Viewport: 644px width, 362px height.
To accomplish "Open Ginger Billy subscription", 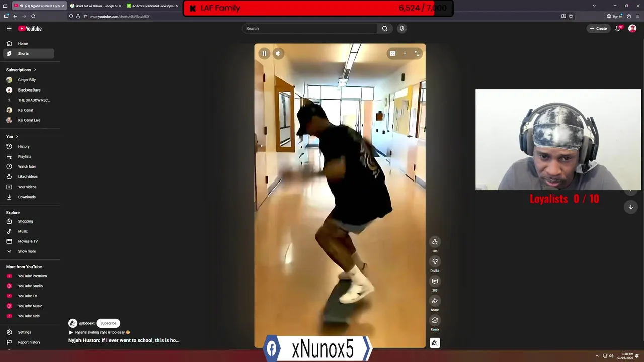I will coord(29,80).
